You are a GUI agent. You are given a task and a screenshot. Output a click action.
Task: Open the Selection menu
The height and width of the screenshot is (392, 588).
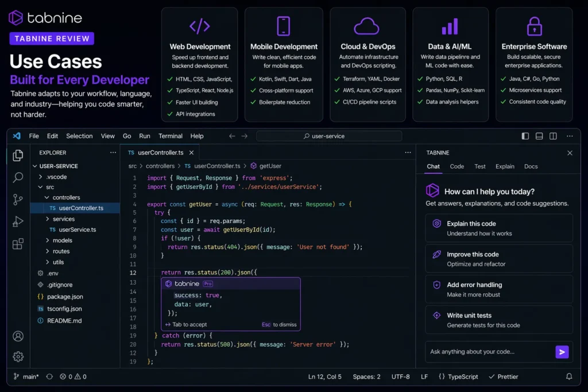[79, 136]
